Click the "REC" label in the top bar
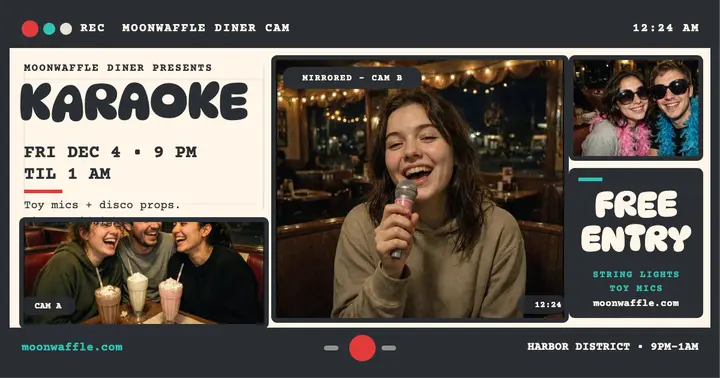This screenshot has width=720, height=378. [x=92, y=28]
